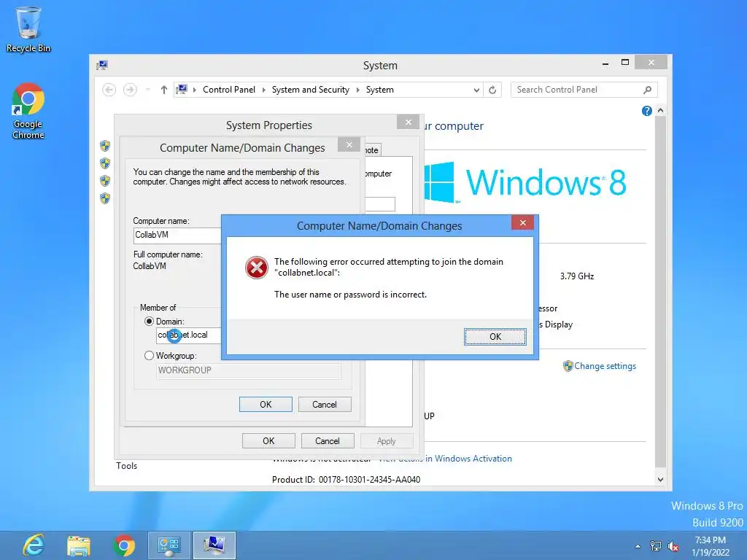Viewport: 747px width, 560px height.
Task: Click the Windows 8 logo
Action: 525,182
